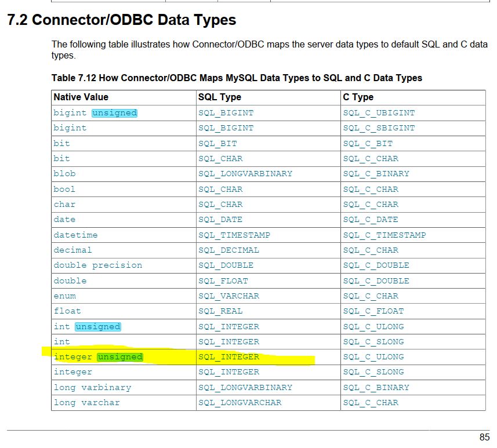Click the highlighted 'unsigned' after int

[98, 326]
